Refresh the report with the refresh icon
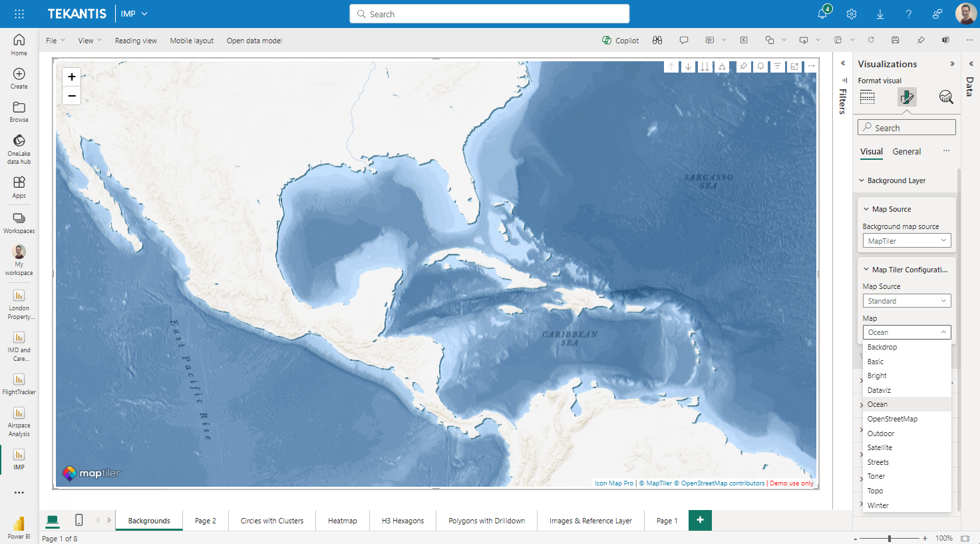This screenshot has width=980, height=544. coord(870,40)
